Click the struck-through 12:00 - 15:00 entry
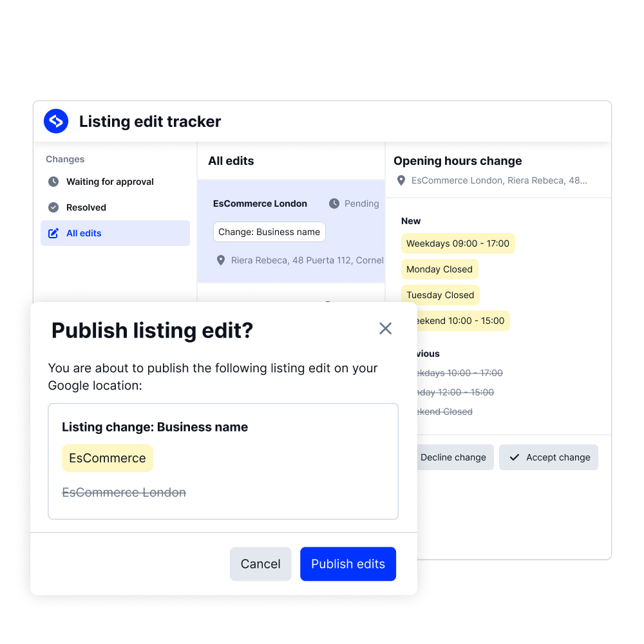Image resolution: width=644 pixels, height=644 pixels. coord(455,392)
